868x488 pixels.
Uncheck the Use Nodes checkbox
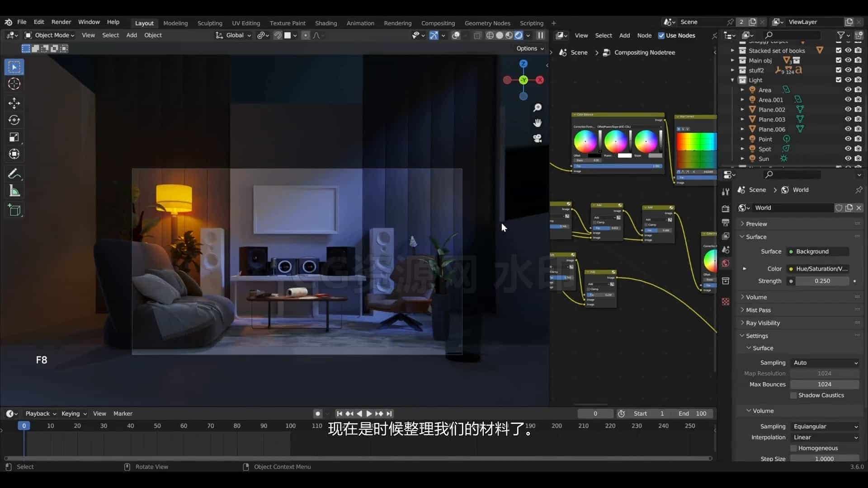(x=661, y=36)
